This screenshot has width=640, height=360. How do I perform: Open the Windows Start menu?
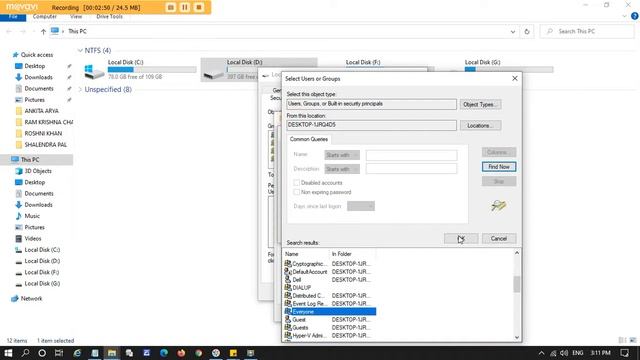(x=8, y=353)
